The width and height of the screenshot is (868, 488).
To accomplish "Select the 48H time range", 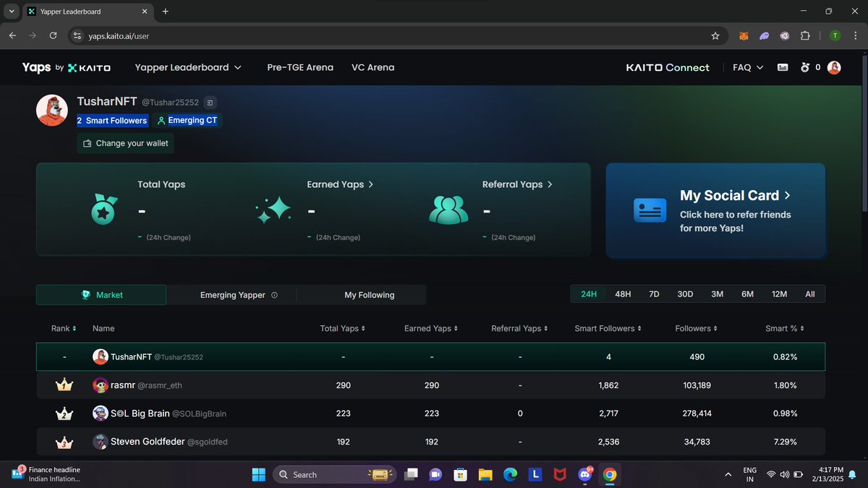I will [x=623, y=294].
